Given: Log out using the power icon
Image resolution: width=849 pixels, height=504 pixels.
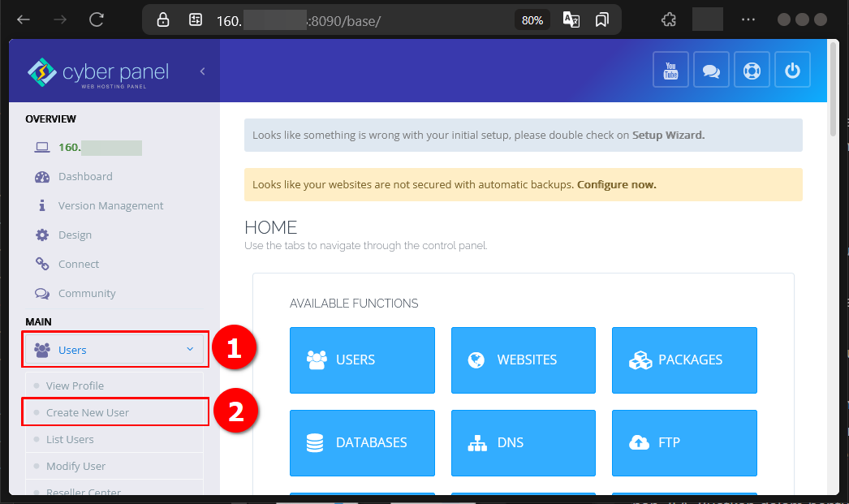Looking at the screenshot, I should coord(792,69).
